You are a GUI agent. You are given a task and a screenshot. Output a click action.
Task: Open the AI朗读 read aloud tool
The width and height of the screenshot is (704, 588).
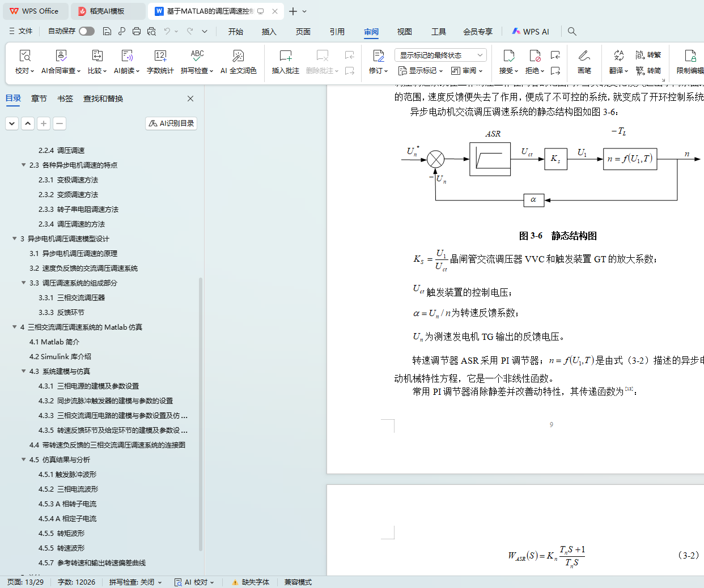[126, 56]
